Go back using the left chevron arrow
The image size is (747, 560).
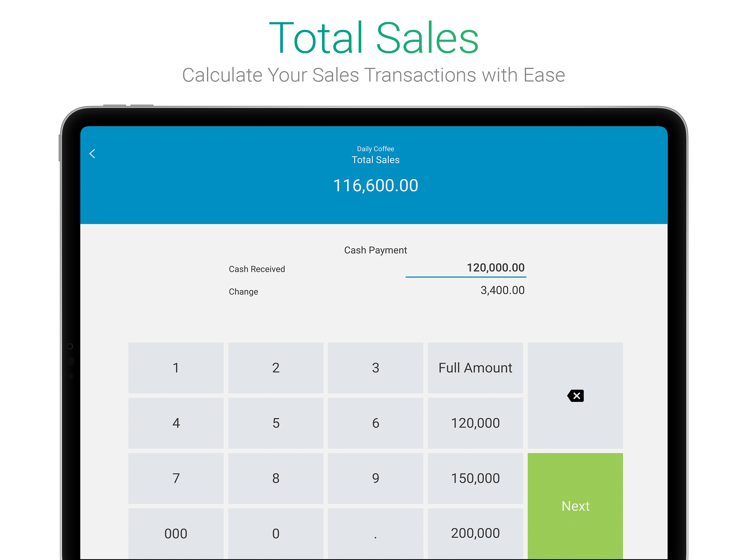point(92,154)
